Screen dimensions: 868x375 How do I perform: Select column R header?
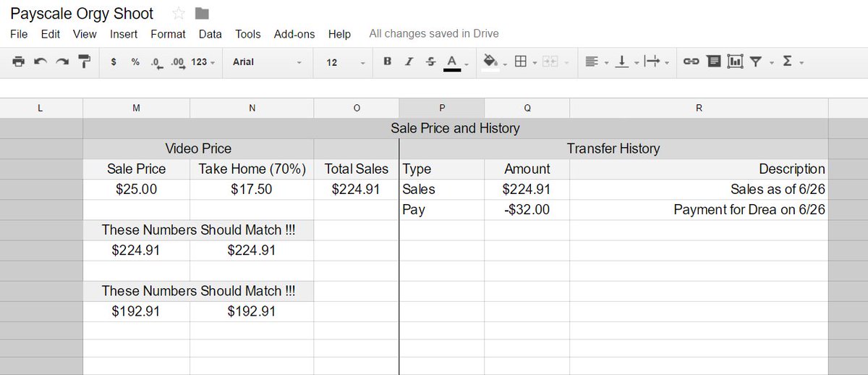coord(699,108)
